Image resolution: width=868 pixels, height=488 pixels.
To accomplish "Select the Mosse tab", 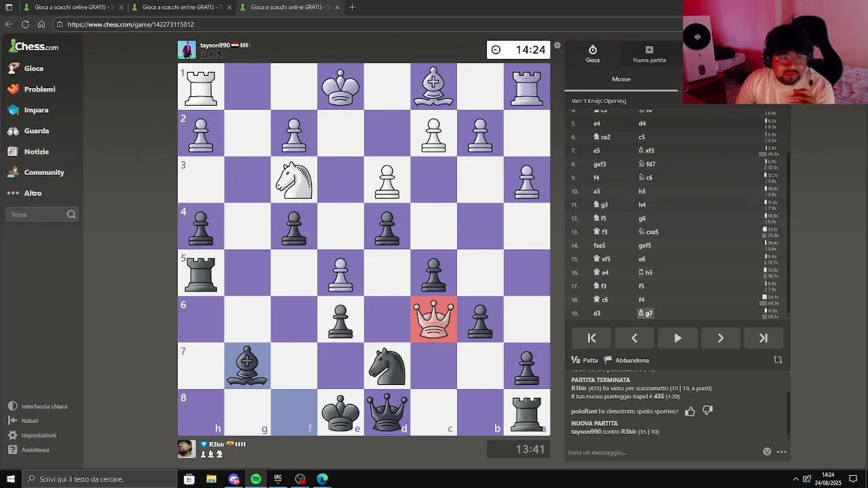I will click(x=621, y=79).
